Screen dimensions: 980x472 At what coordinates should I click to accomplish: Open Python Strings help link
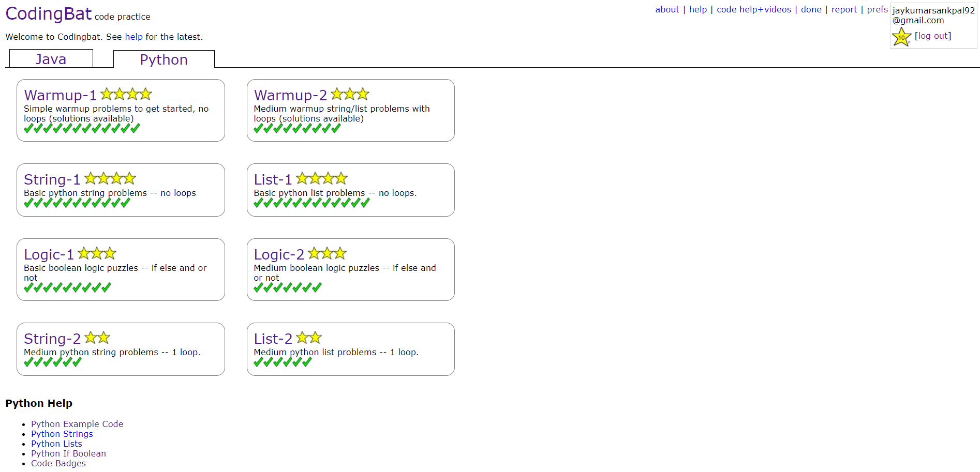pos(62,434)
